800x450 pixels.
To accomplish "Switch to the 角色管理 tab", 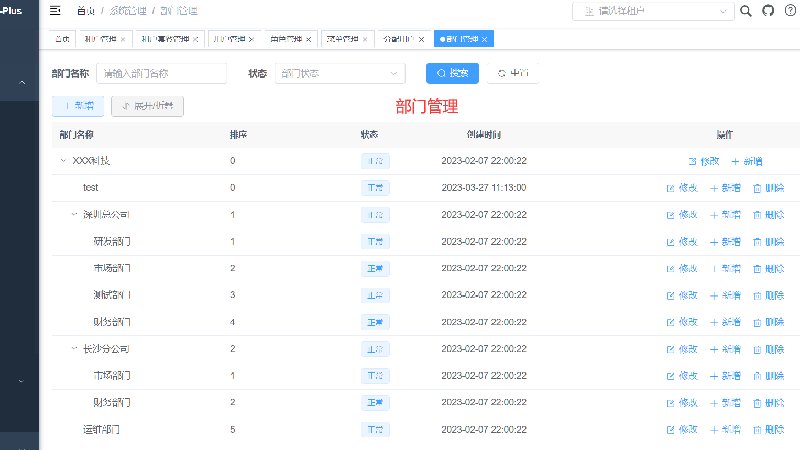I will click(x=286, y=39).
